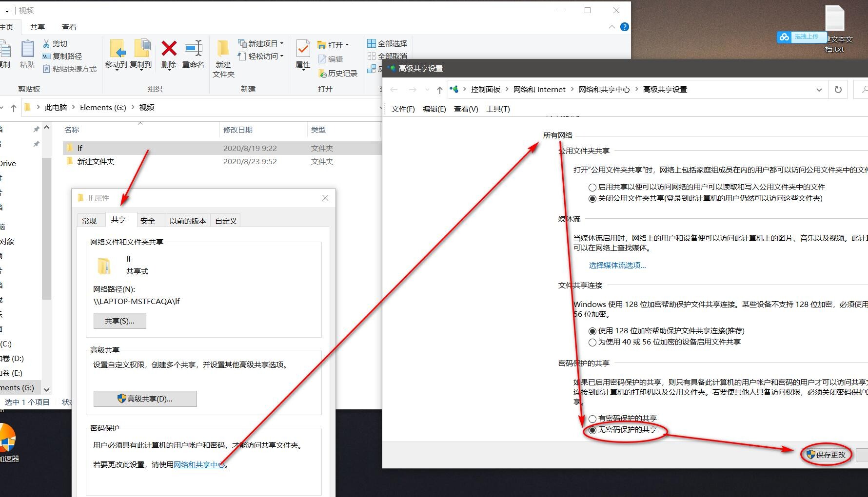Click the refresh icon in the control panel address bar
The width and height of the screenshot is (868, 497).
tap(838, 90)
